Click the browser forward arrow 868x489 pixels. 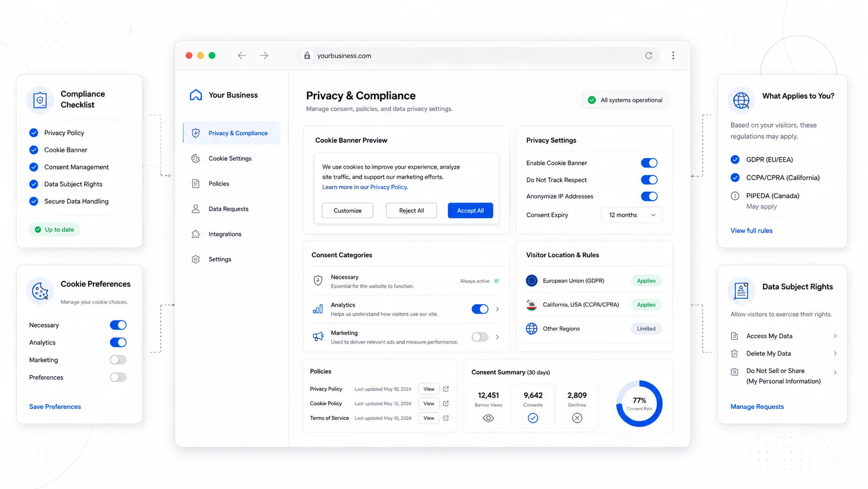(x=264, y=56)
